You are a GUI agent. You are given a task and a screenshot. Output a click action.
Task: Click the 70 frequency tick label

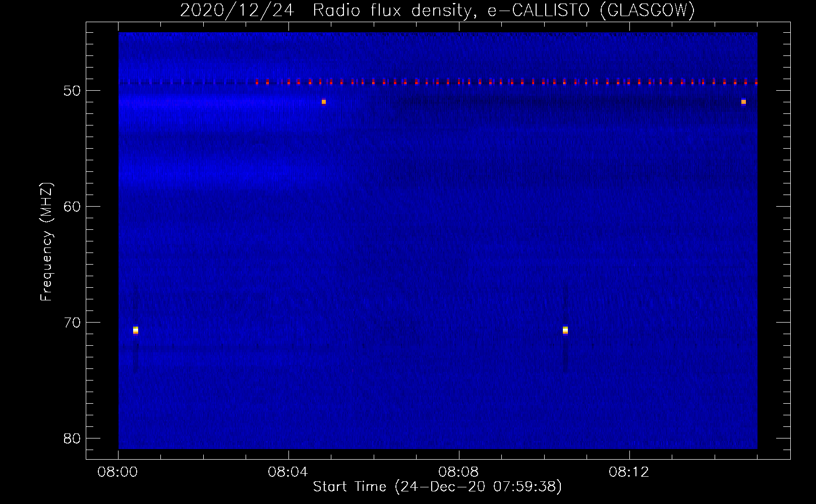(x=73, y=323)
